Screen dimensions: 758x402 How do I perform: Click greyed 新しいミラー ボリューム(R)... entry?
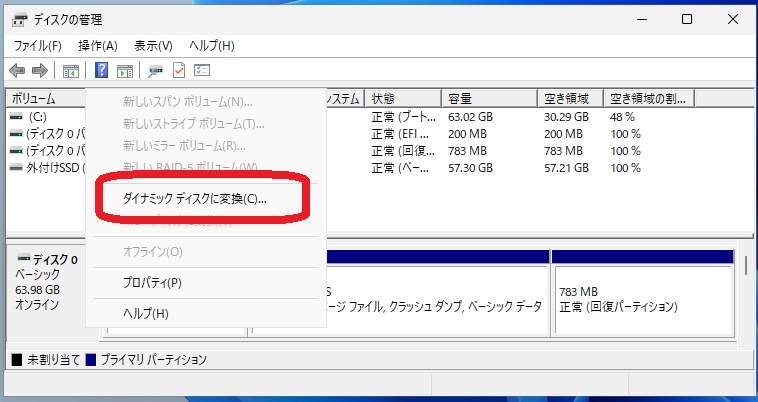point(184,145)
